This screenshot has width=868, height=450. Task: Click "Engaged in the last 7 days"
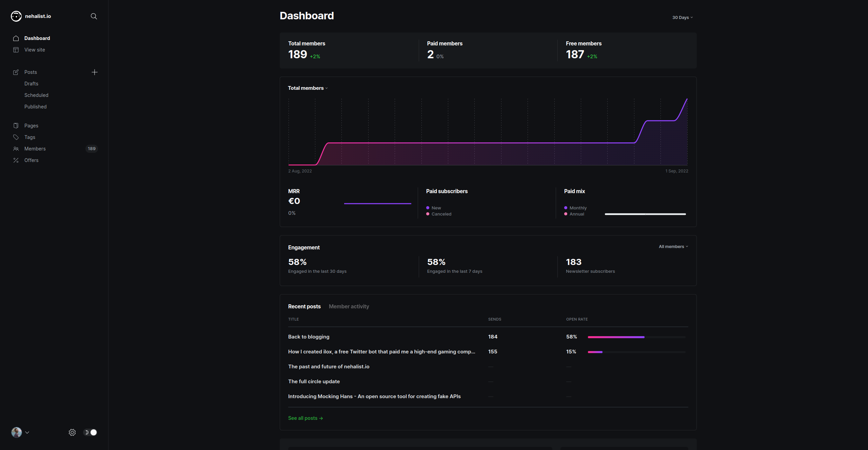tap(455, 271)
